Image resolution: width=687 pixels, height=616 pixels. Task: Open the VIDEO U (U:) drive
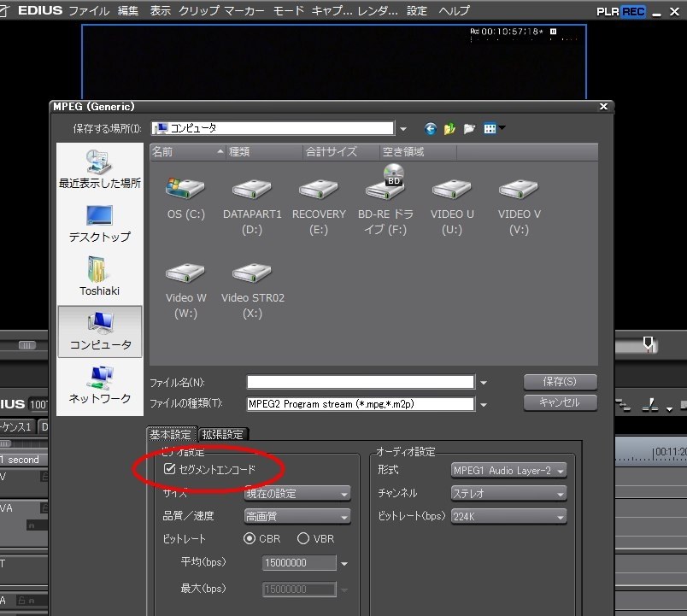pyautogui.click(x=452, y=205)
